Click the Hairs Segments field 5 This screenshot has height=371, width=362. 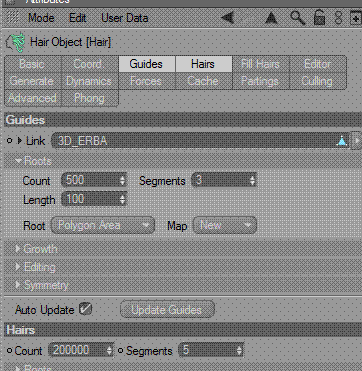[207, 350]
